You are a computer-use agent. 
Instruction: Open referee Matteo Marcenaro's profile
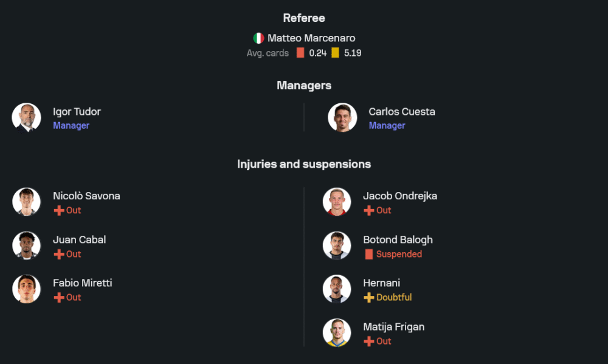coord(311,38)
